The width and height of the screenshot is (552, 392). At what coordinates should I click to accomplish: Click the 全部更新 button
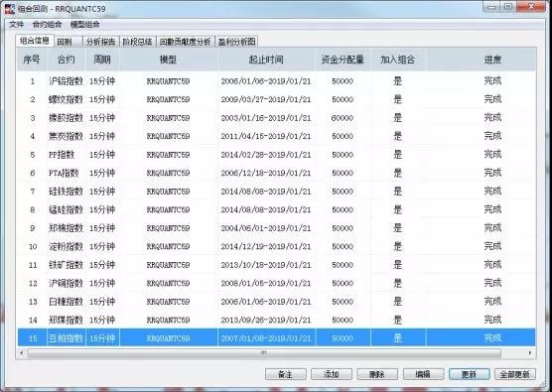(x=515, y=374)
